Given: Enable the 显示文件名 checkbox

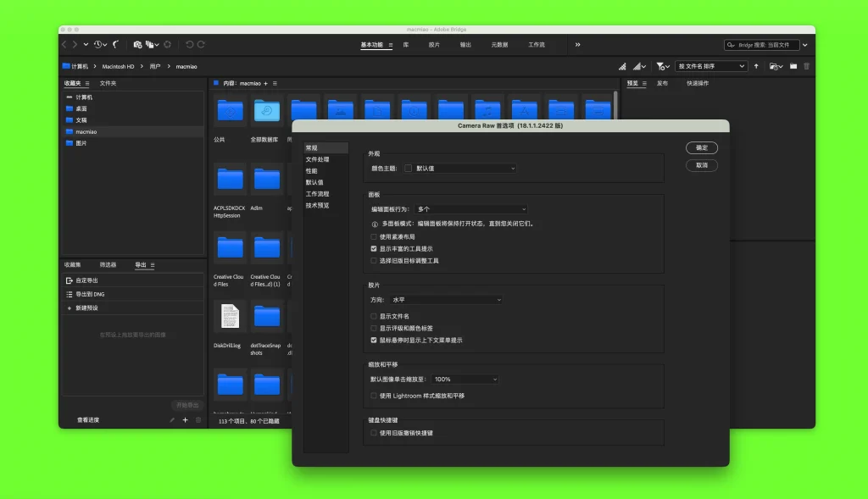Looking at the screenshot, I should click(x=374, y=317).
